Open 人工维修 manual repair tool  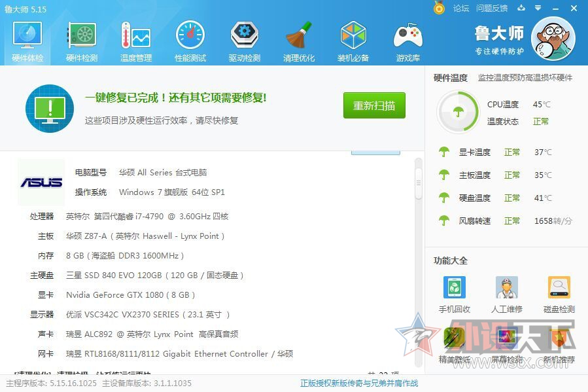pyautogui.click(x=507, y=294)
